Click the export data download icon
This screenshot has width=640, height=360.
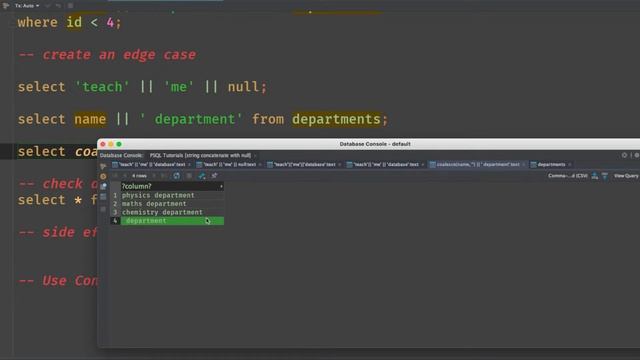pyautogui.click(x=595, y=176)
